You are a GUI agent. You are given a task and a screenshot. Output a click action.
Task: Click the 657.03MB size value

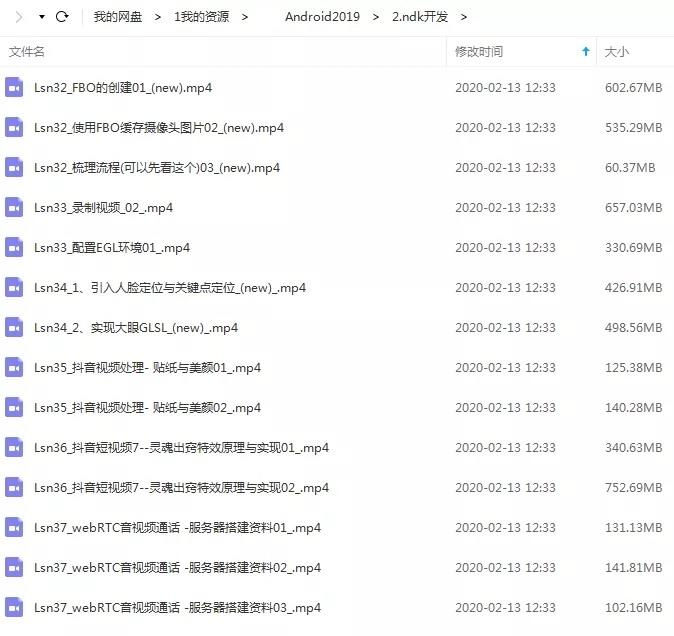[x=634, y=208]
